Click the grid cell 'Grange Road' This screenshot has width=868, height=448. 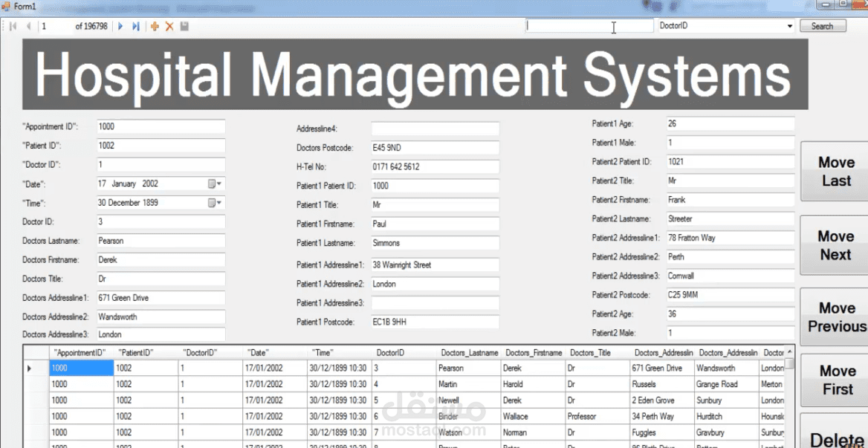click(727, 384)
